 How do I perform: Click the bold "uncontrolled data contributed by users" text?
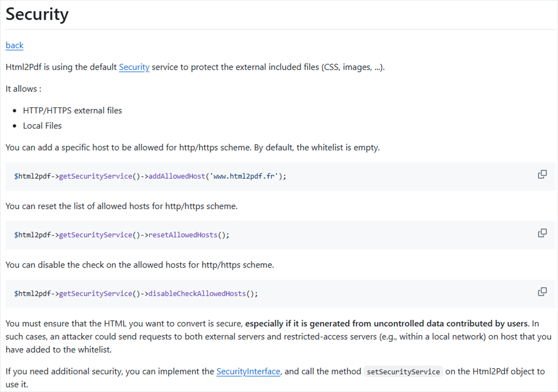[x=386, y=324]
